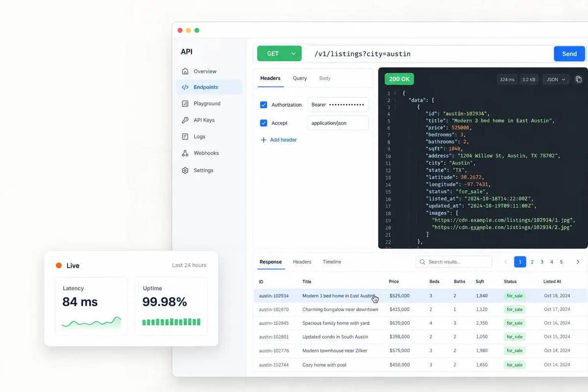Click the 1.2 KB size badge
Image resolution: width=588 pixels, height=392 pixels.
(529, 79)
